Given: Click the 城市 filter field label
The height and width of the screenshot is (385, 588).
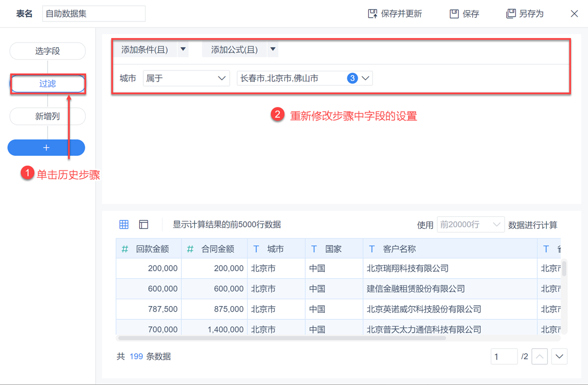Looking at the screenshot, I should 127,78.
